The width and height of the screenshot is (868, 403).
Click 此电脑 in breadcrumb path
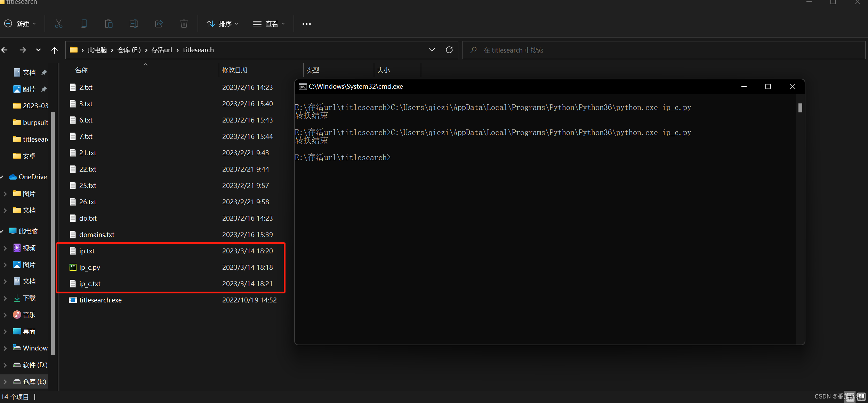pyautogui.click(x=97, y=50)
